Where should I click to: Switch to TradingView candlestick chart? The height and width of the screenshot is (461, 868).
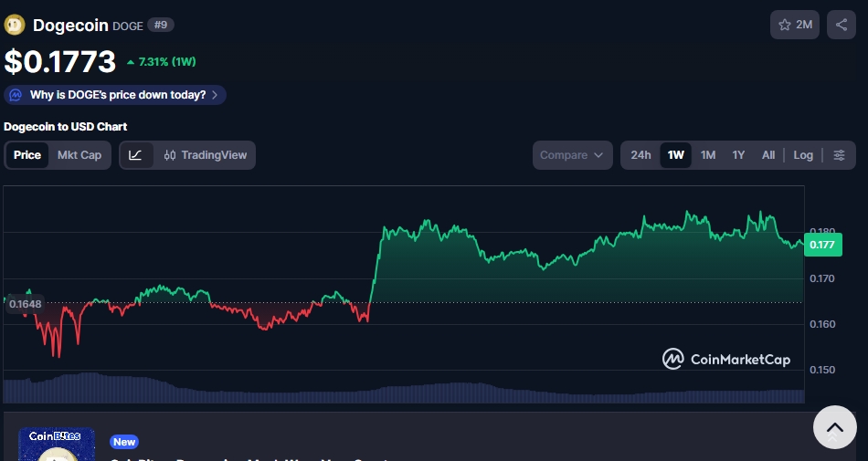206,155
